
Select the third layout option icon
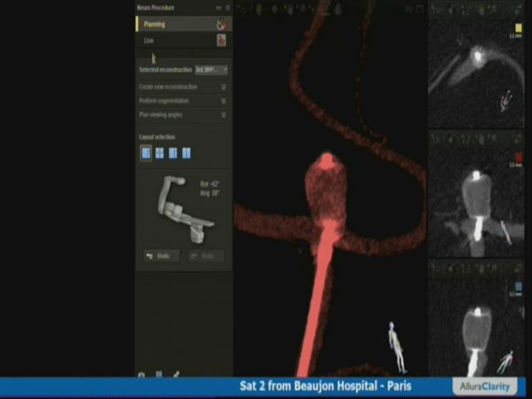click(x=172, y=153)
